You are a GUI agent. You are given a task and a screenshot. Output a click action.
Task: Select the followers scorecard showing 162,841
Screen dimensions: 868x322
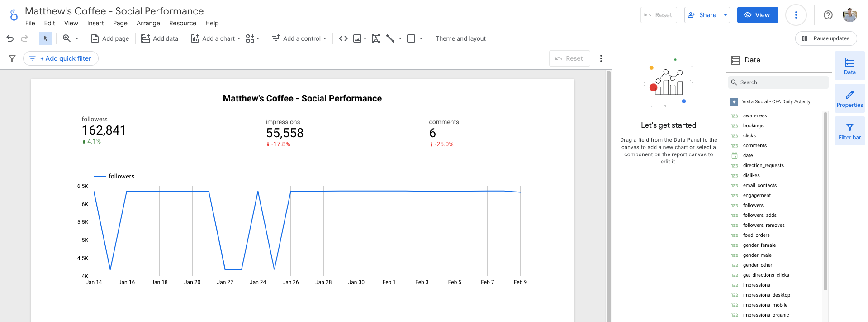point(104,130)
